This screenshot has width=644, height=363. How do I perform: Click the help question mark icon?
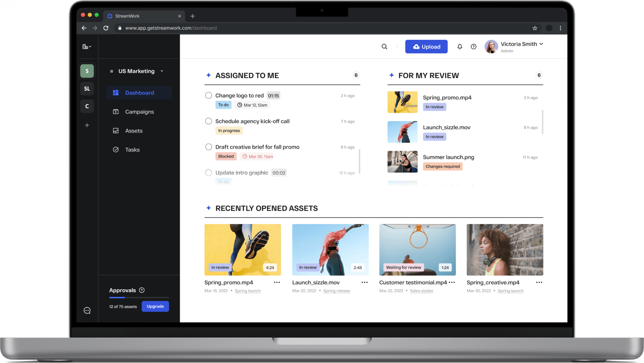[x=473, y=46]
